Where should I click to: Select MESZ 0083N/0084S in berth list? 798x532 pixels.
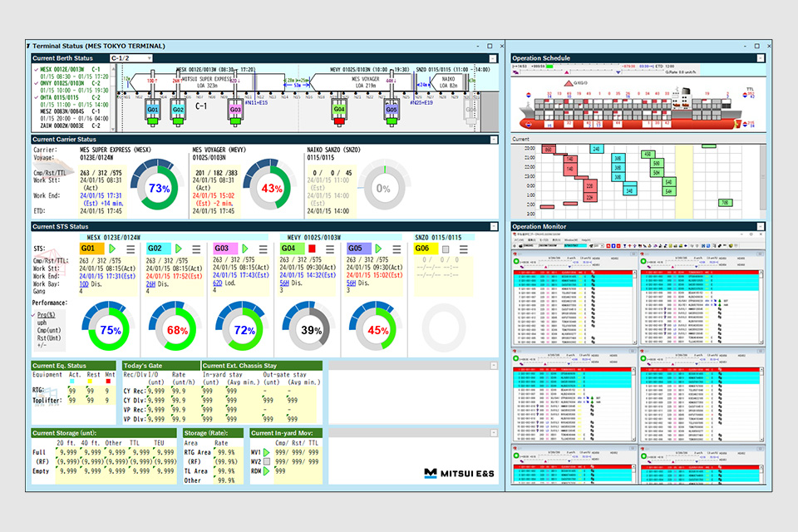point(70,111)
